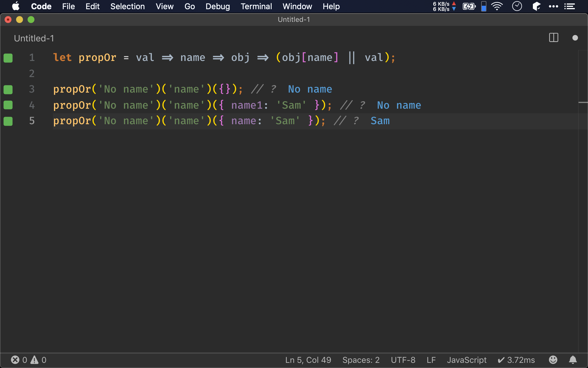
Task: Open the Selection menu
Action: coord(127,6)
